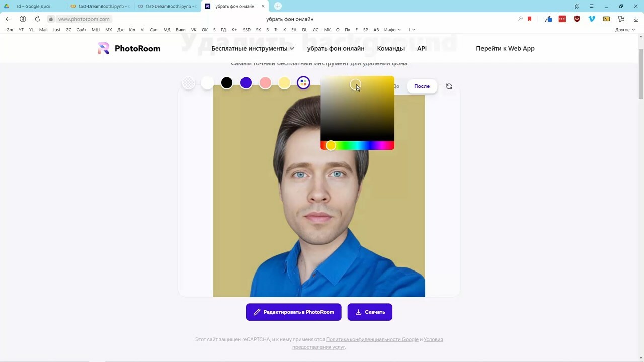Open Политика конфиденциальности Google link
The width and height of the screenshot is (644, 362).
click(372, 339)
